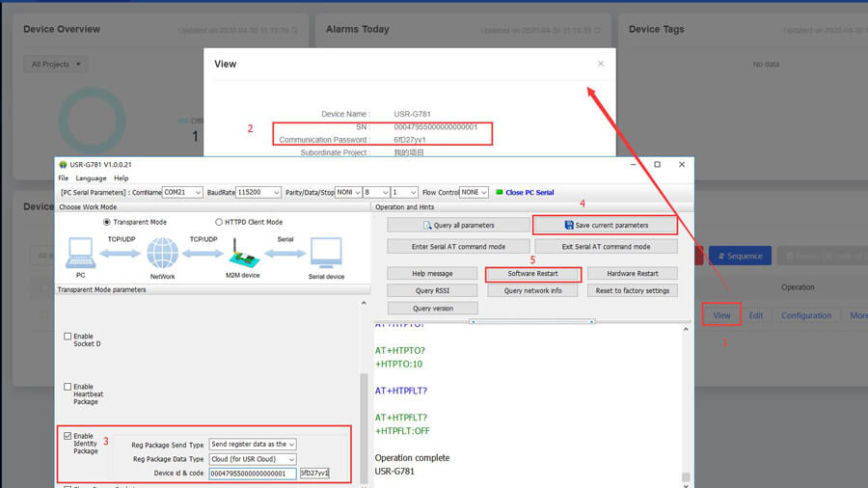Click Reset to factory settings button
Image resolution: width=868 pixels, height=488 pixels.
point(632,290)
